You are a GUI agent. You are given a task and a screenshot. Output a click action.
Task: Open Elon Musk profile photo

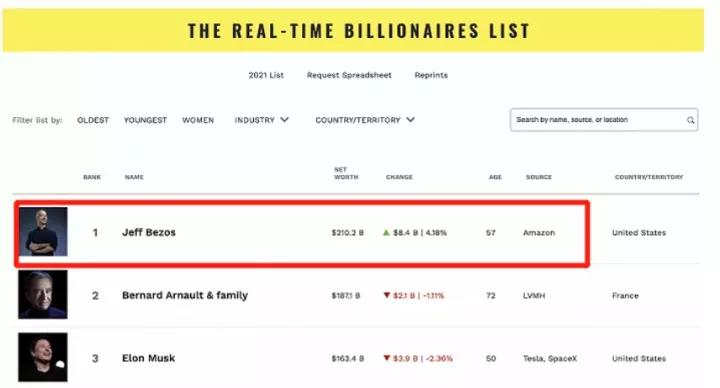point(43,357)
